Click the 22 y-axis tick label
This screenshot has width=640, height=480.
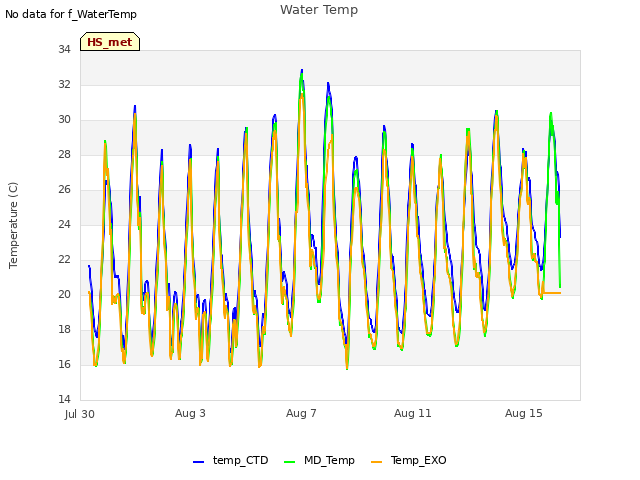(x=64, y=260)
